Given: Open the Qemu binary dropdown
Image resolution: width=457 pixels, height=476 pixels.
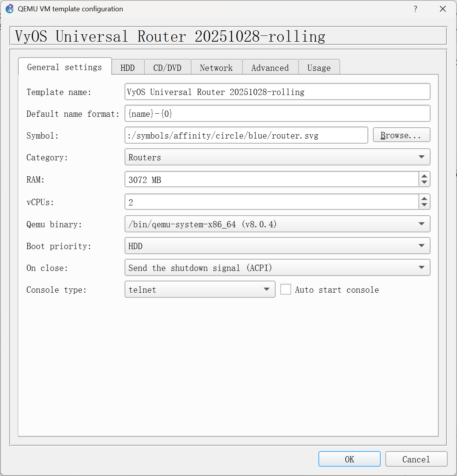Looking at the screenshot, I should [277, 224].
